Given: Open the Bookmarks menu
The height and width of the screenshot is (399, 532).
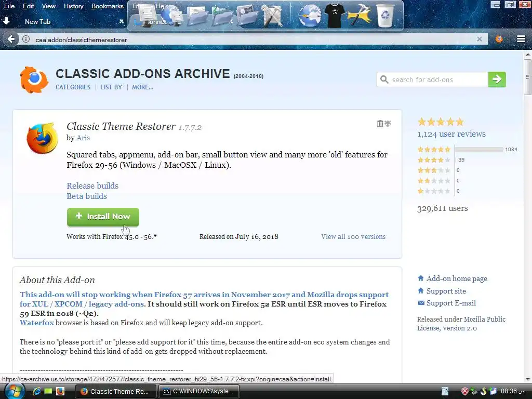Looking at the screenshot, I should click(x=107, y=6).
